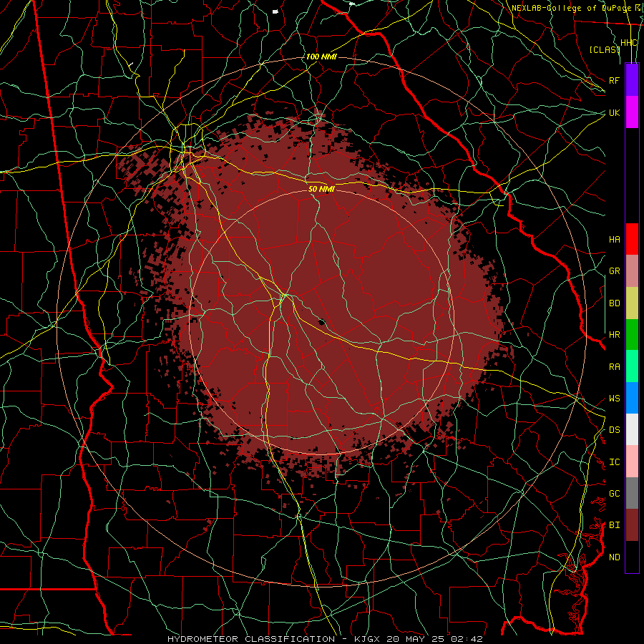Click the RA light green legend swatch
The image size is (644, 644).
tap(632, 366)
